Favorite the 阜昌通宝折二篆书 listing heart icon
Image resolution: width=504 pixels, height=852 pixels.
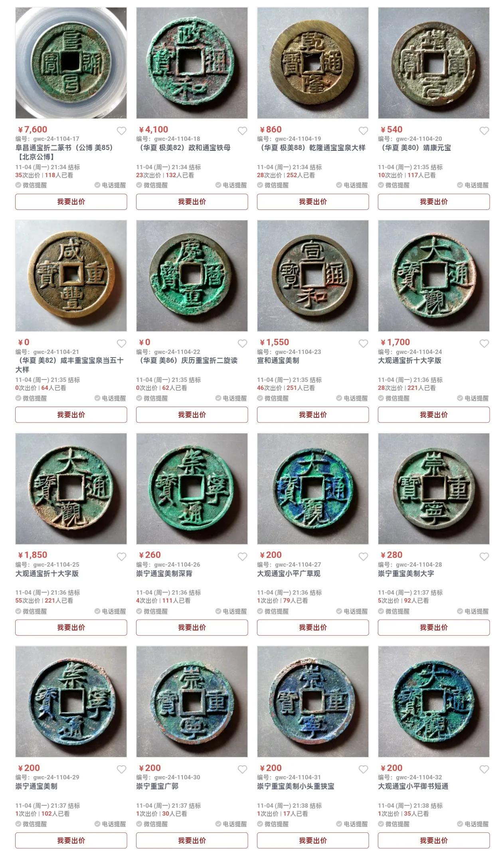click(122, 130)
